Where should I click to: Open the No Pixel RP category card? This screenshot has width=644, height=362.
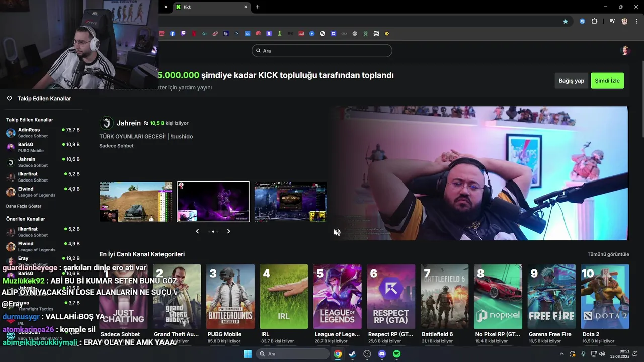coord(498,297)
